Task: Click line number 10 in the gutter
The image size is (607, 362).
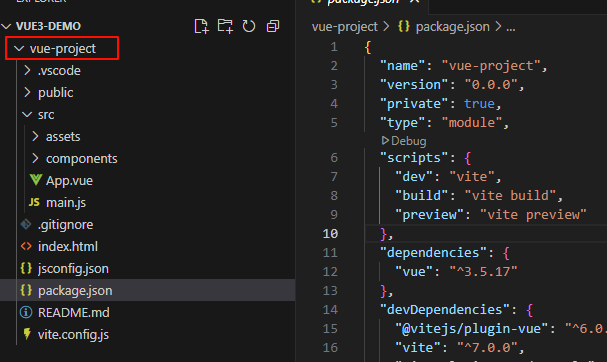Action: (x=330, y=234)
